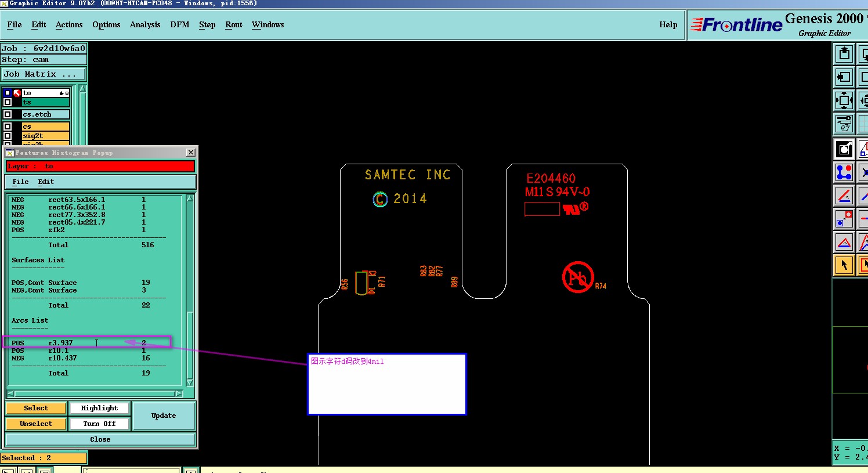
Task: Open the Rout menu
Action: 234,24
